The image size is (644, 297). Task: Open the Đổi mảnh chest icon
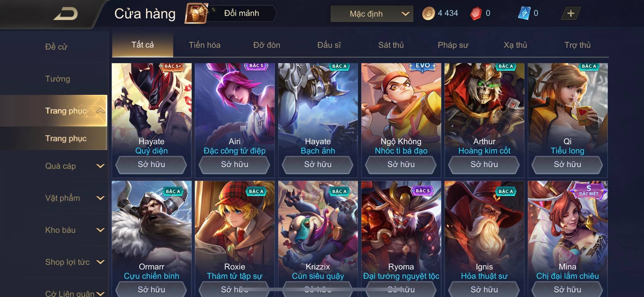tap(196, 13)
